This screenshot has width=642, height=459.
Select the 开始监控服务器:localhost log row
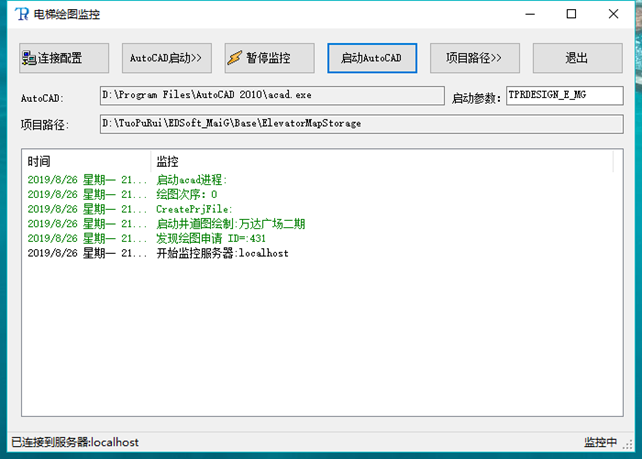[222, 254]
